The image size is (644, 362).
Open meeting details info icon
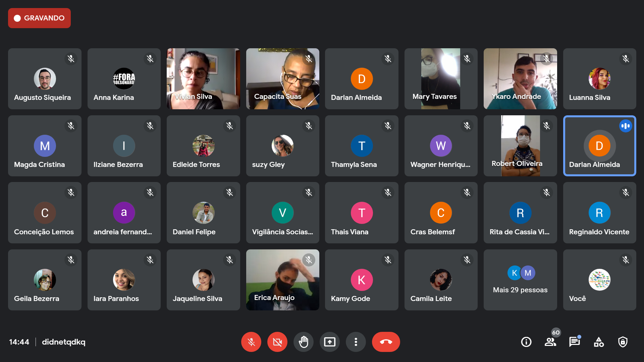tap(526, 342)
